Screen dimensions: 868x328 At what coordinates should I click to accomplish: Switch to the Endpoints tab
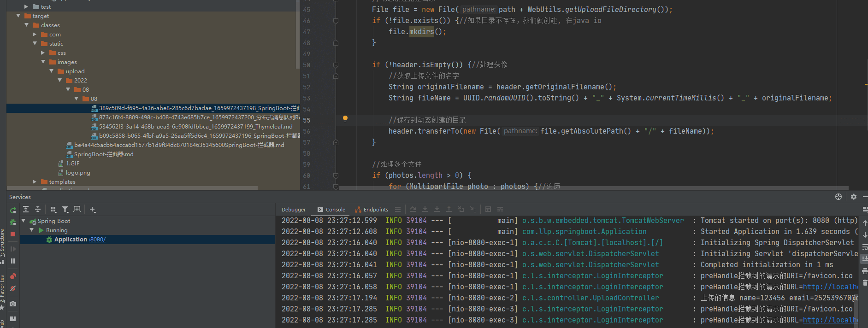click(372, 210)
